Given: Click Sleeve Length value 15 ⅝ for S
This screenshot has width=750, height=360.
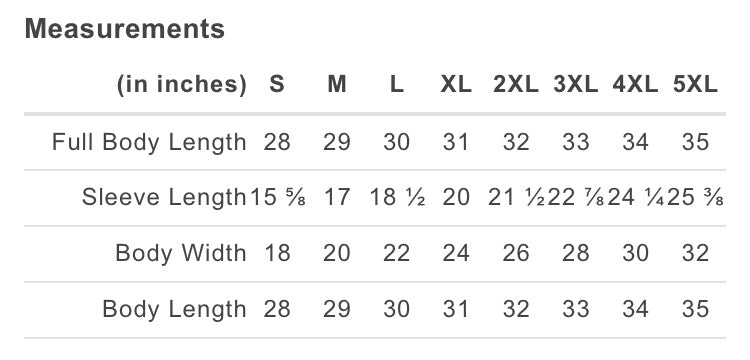Looking at the screenshot, I should click(x=277, y=197).
